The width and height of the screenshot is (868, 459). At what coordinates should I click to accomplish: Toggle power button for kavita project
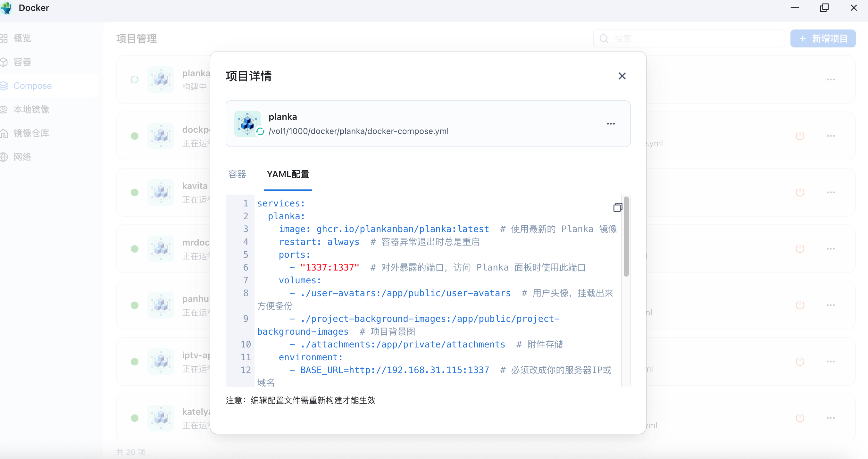click(800, 192)
